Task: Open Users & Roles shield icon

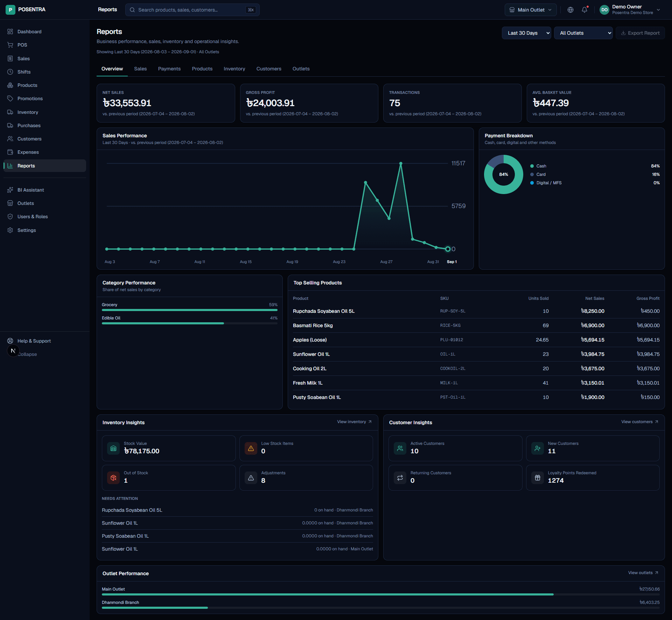Action: [10, 216]
